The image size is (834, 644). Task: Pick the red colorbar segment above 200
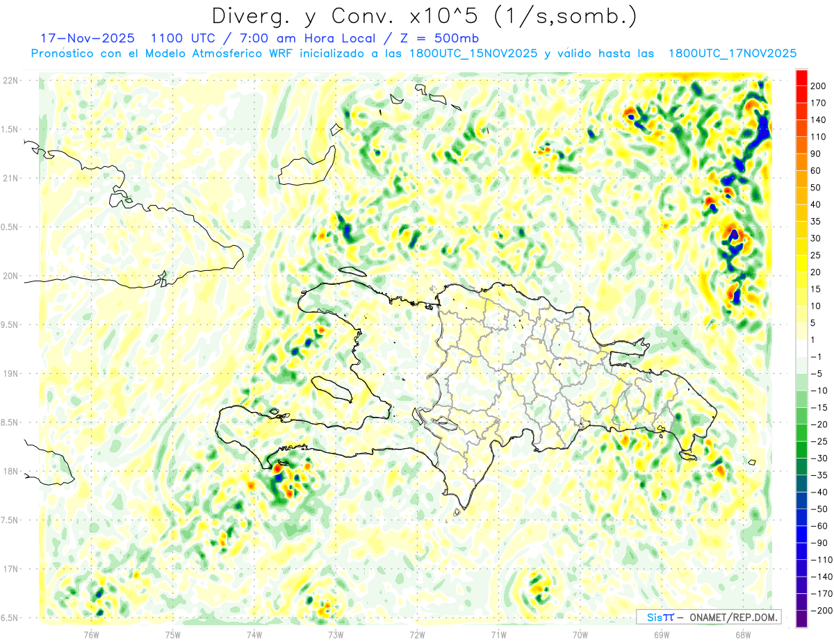coord(801,77)
